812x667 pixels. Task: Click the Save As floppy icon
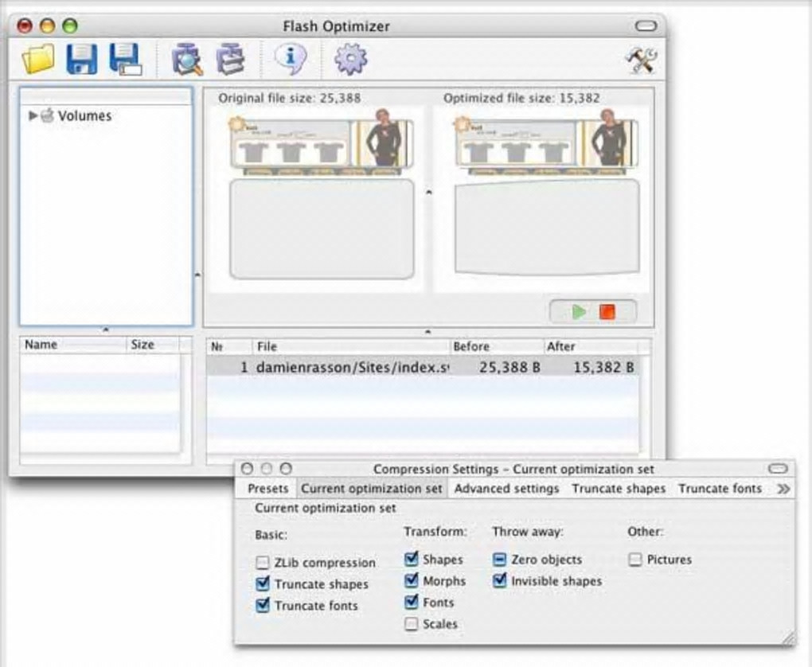click(126, 59)
